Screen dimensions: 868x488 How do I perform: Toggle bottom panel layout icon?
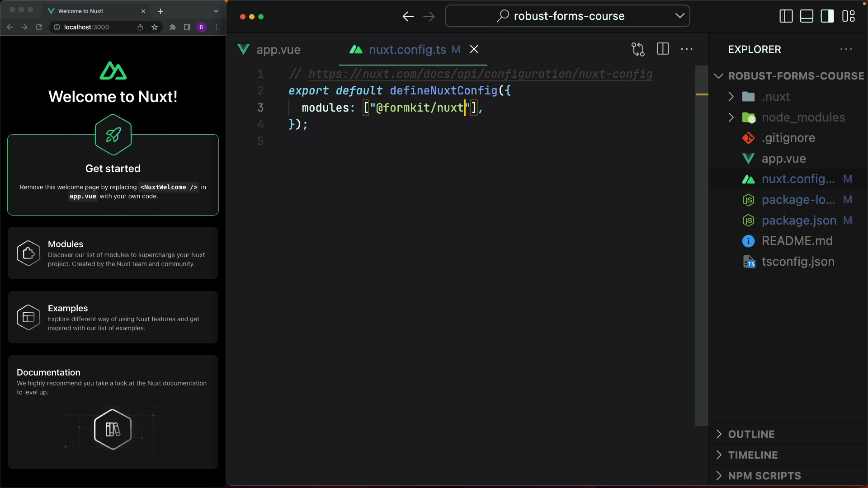click(x=807, y=16)
